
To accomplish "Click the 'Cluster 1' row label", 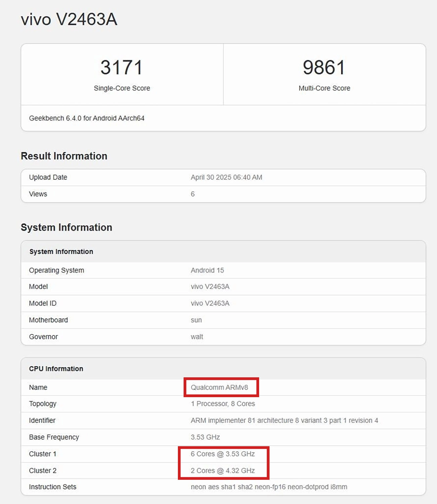I will coord(43,454).
